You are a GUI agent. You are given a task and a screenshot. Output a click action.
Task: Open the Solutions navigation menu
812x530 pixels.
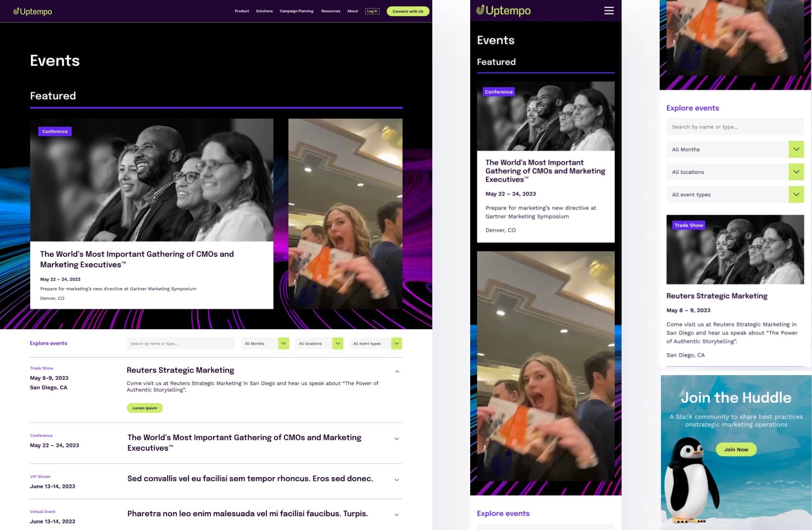[264, 11]
